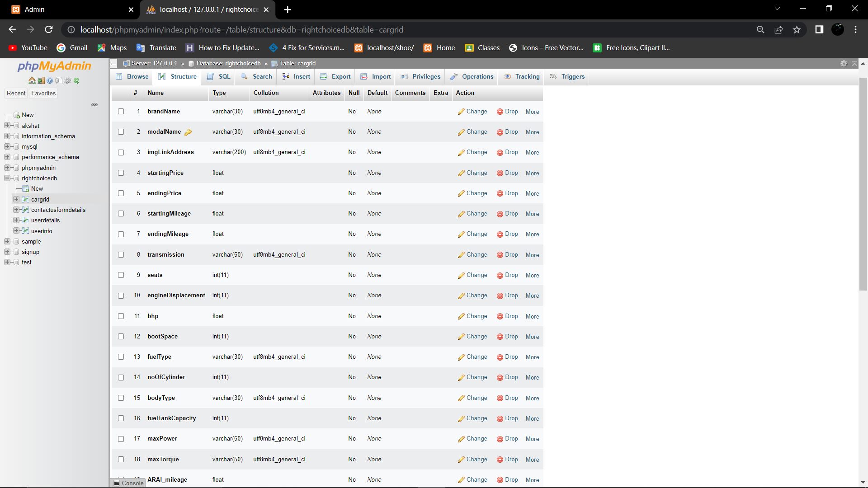Click the More link on bhp row
The height and width of the screenshot is (488, 868).
(x=532, y=316)
